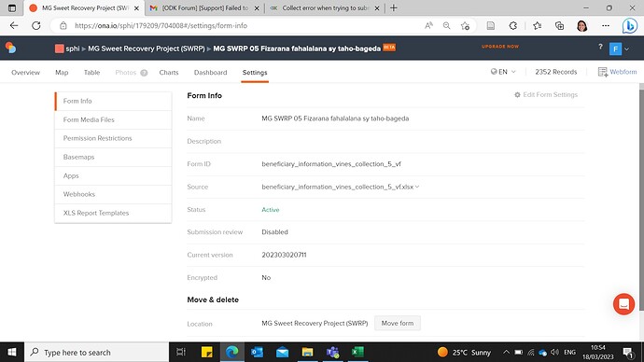Switch to the Charts tab

click(x=169, y=72)
